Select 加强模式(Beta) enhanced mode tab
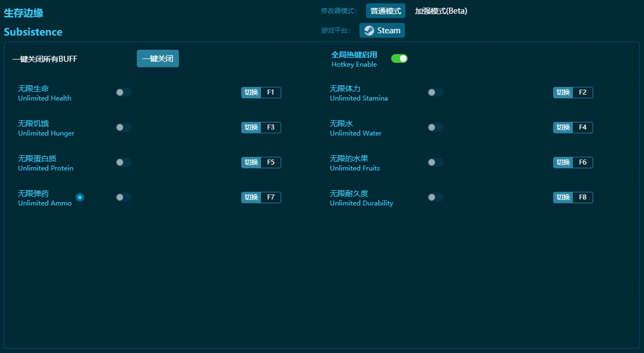The image size is (644, 353). [441, 11]
